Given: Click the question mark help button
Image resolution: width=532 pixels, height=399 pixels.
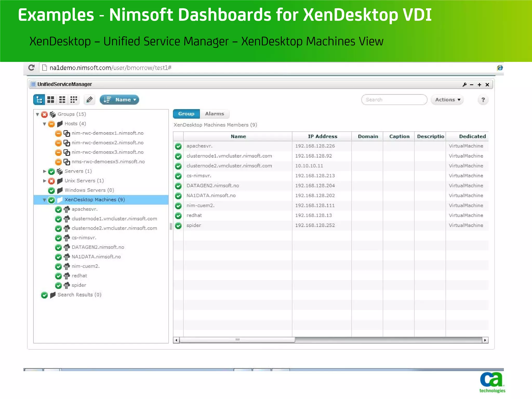Looking at the screenshot, I should pos(483,100).
